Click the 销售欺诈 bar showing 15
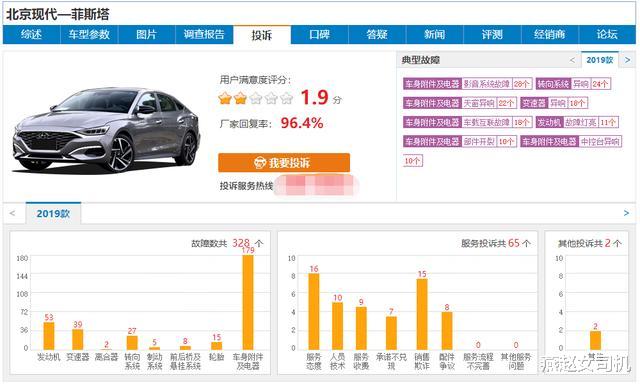This screenshot has height=385, width=640. pos(422,314)
